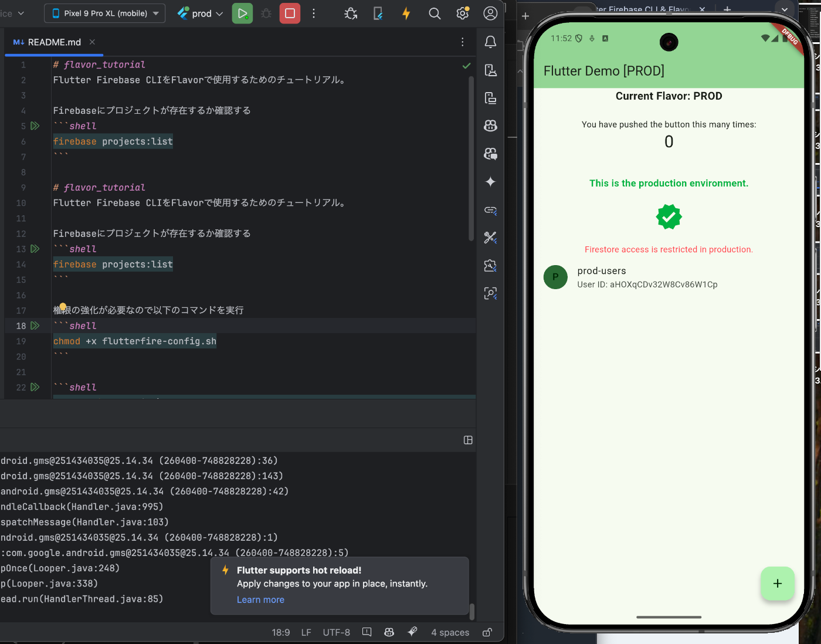Image resolution: width=821 pixels, height=644 pixels.
Task: Tap the P avatar circle in emulator
Action: 555,277
